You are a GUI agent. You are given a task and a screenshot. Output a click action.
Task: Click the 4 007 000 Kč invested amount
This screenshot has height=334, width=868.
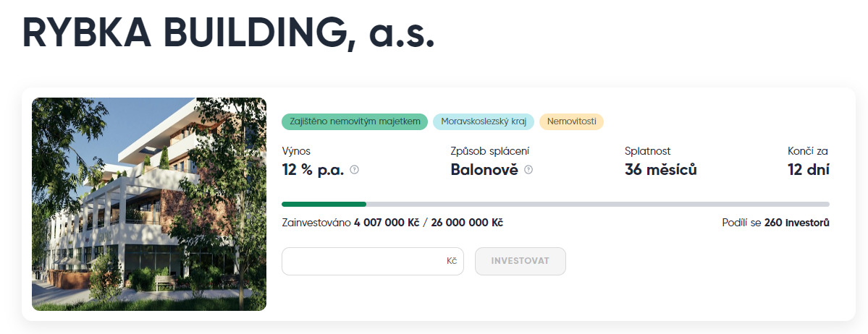click(387, 222)
